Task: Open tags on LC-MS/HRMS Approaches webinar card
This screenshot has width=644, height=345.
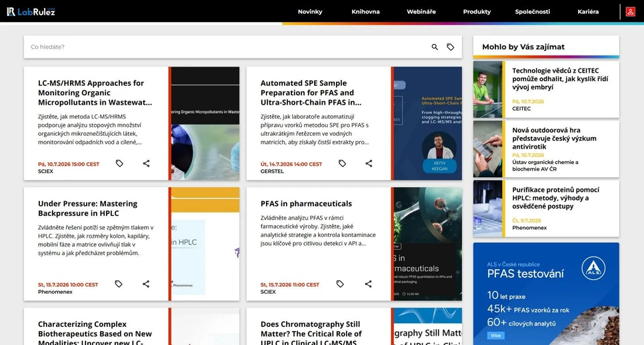Action: tap(119, 163)
